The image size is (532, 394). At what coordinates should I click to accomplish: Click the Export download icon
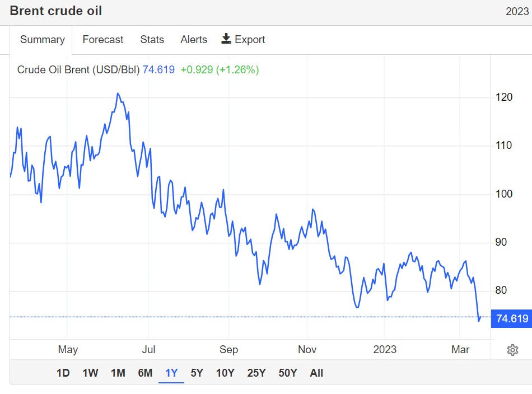point(226,39)
